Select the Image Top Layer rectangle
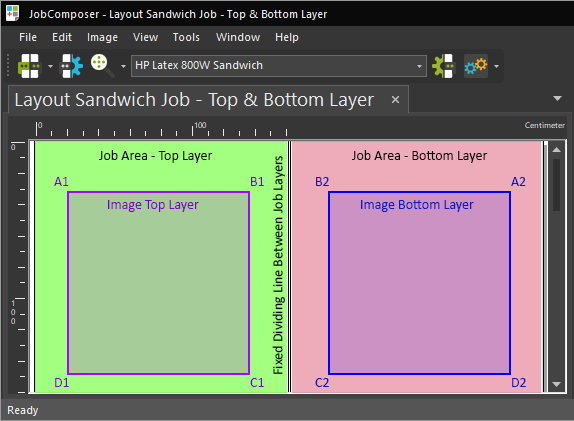 [x=159, y=283]
